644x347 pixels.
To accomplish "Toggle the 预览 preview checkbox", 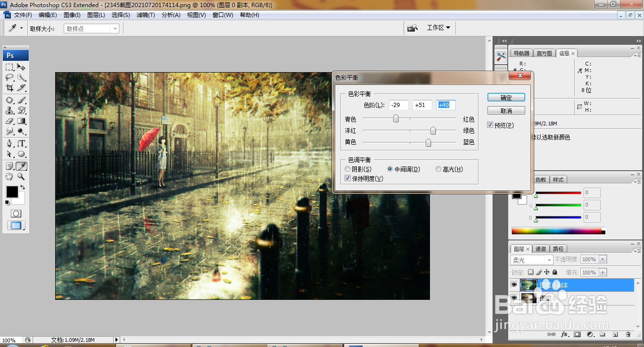I will click(x=490, y=125).
